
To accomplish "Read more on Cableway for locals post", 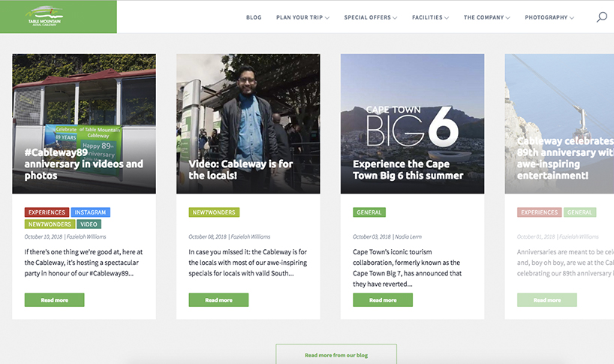I will click(x=218, y=299).
